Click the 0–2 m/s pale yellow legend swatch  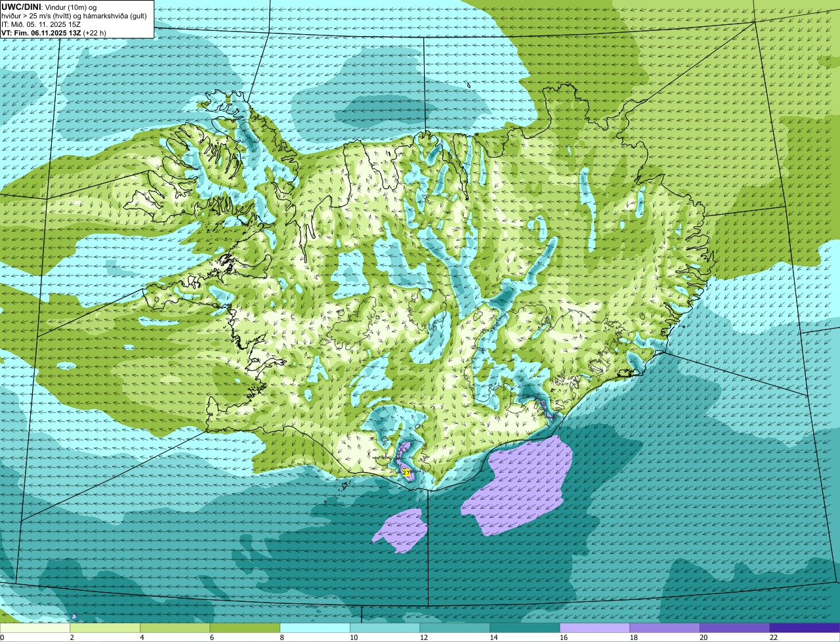(35, 628)
